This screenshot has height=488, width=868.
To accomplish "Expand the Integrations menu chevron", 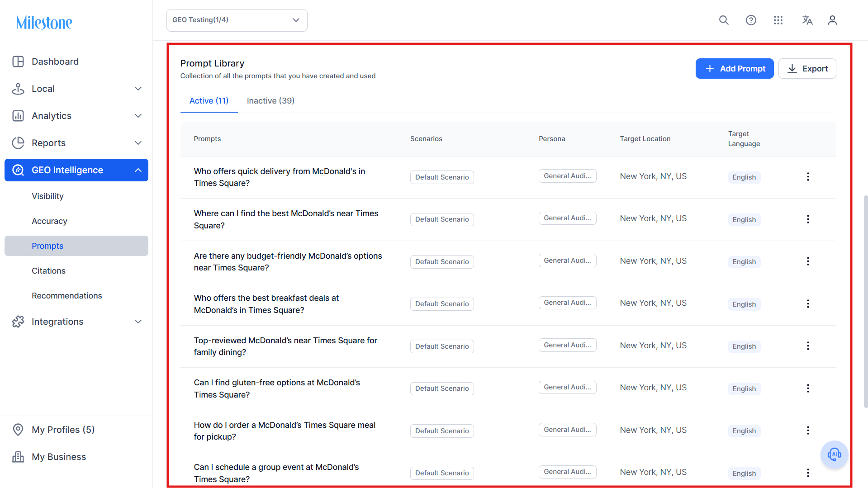I will (138, 322).
